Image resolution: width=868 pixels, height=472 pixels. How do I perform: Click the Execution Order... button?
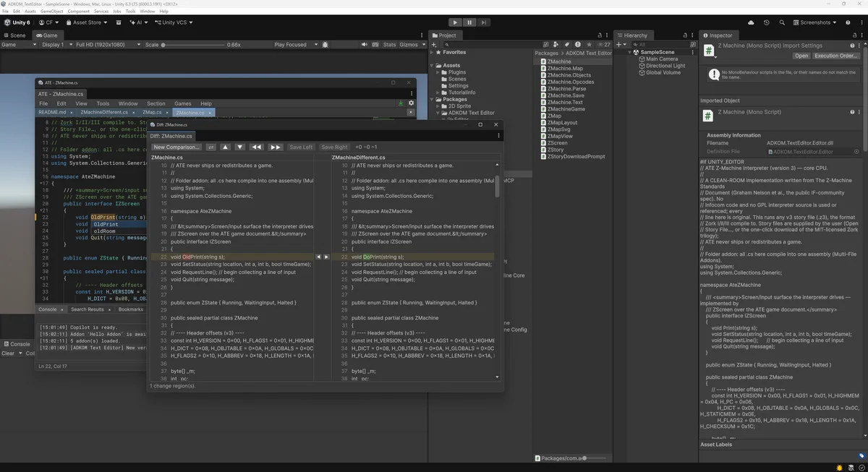(x=836, y=56)
